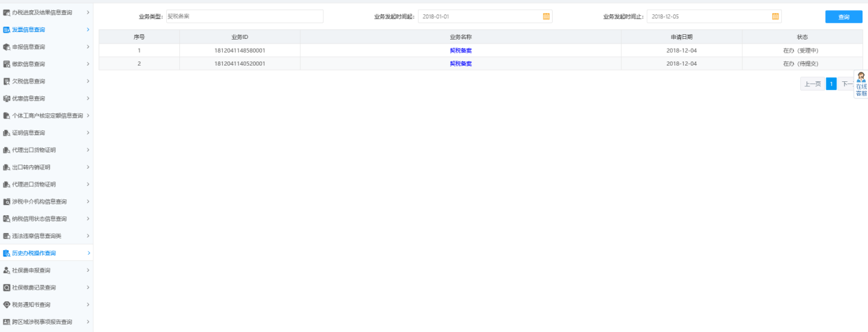Expand 税务通知书查询 chevron arrow
The width and height of the screenshot is (868, 332).
click(88, 305)
